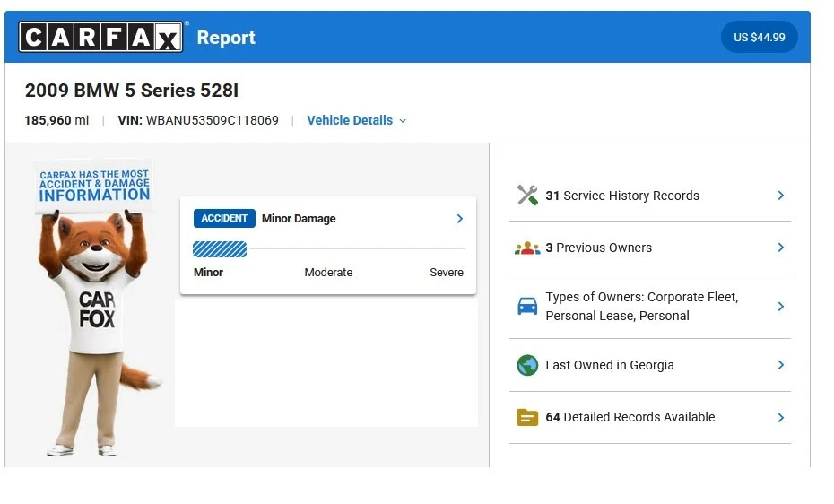This screenshot has height=504, width=834.
Task: Click the chevron beside Vehicle Details
Action: coord(403,121)
